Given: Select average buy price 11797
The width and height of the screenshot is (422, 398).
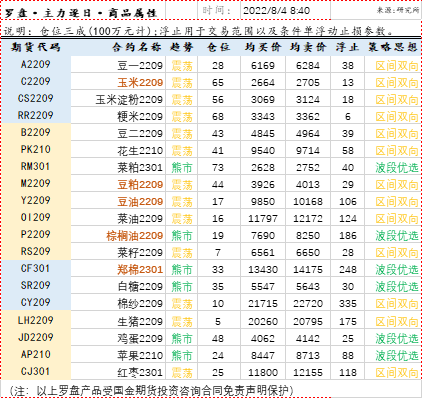Looking at the screenshot, I should 263,219.
